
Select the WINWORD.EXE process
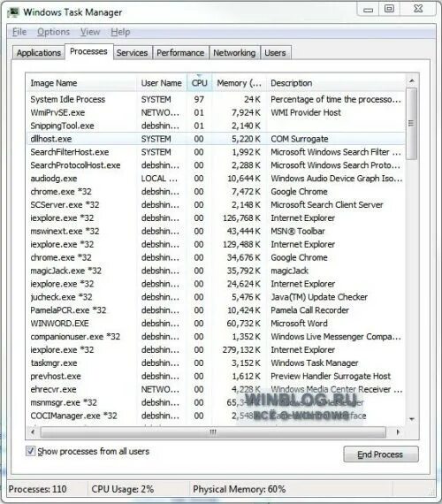click(216, 324)
